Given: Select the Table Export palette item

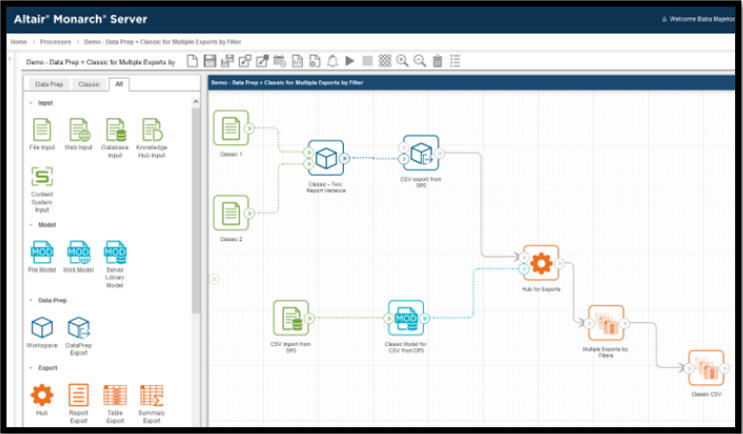Looking at the screenshot, I should click(115, 403).
